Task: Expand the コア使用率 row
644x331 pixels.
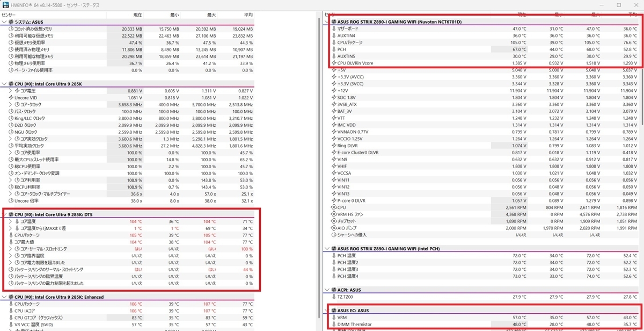Action: (11, 153)
